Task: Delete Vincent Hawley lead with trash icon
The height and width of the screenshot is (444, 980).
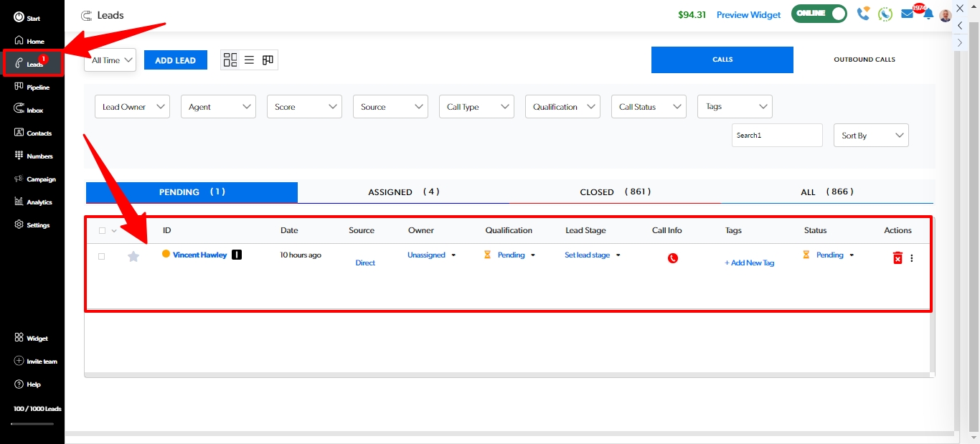Action: coord(897,258)
